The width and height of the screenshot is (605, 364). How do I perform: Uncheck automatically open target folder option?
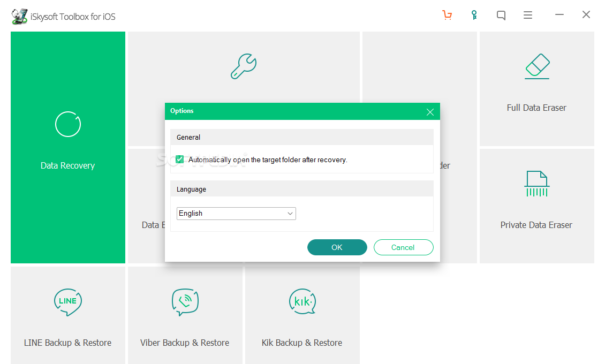(x=179, y=160)
